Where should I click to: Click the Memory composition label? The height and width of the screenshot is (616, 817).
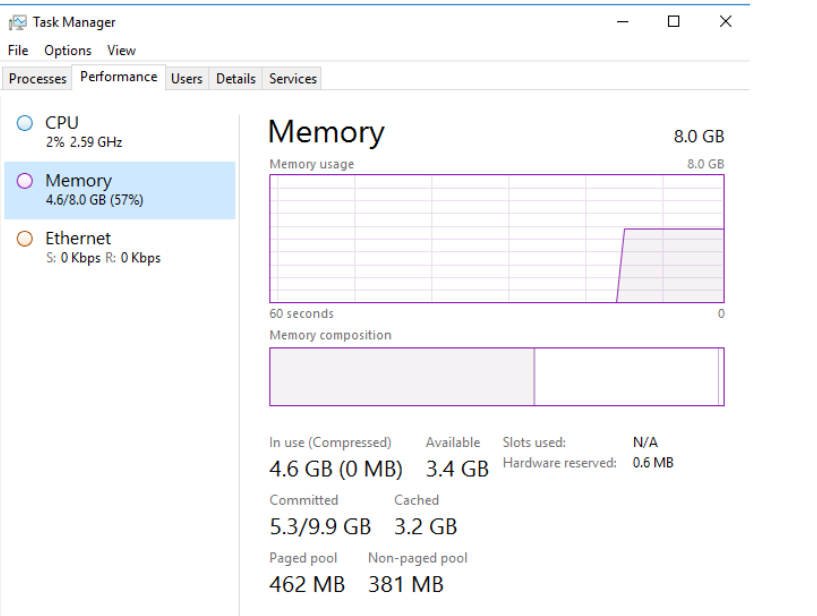click(330, 335)
